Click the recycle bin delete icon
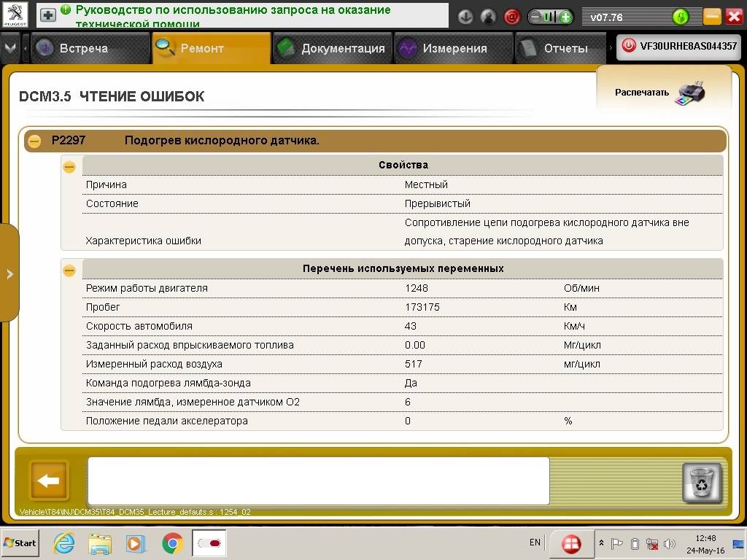This screenshot has height=560, width=747. tap(701, 482)
